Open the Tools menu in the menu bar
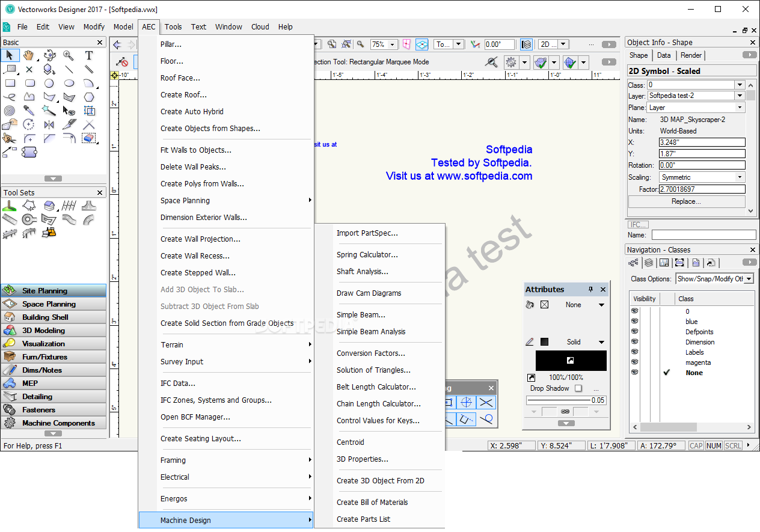 [x=173, y=26]
